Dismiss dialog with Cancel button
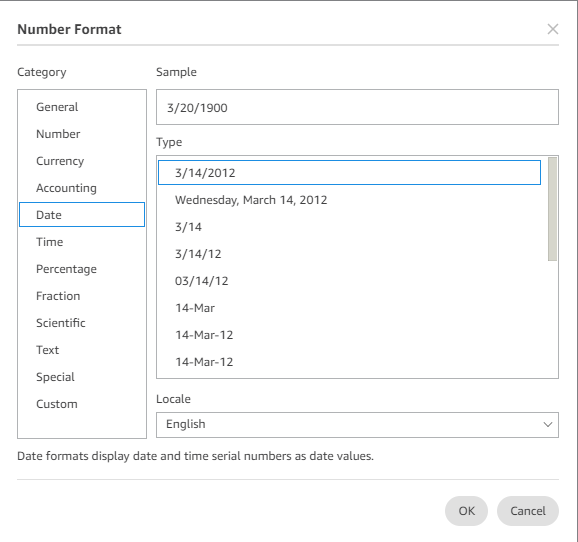Image resolution: width=578 pixels, height=542 pixels. coord(528,511)
